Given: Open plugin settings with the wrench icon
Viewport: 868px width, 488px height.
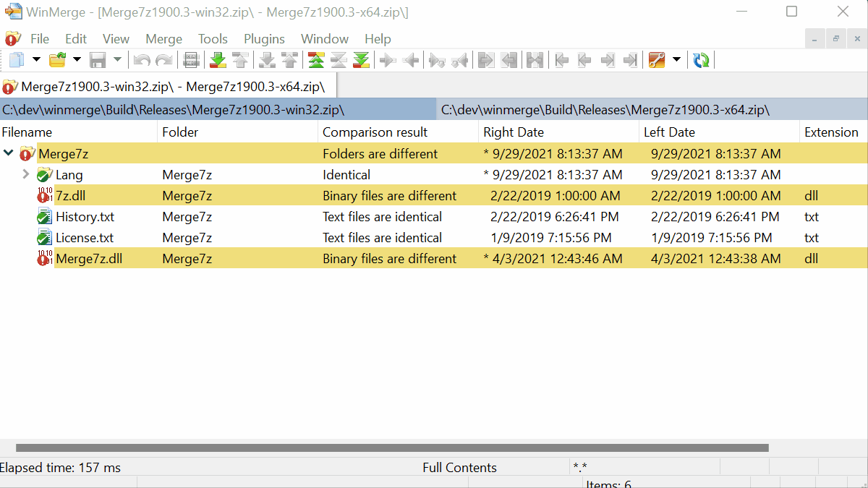Looking at the screenshot, I should (657, 59).
